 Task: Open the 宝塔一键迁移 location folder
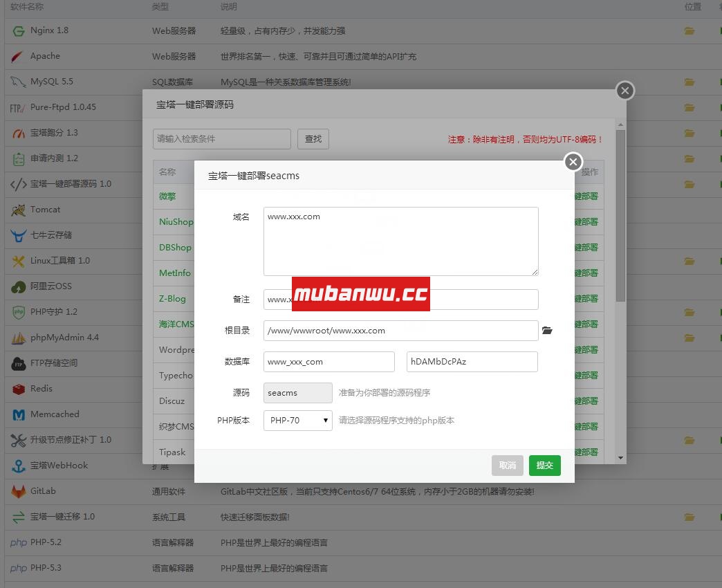689,517
